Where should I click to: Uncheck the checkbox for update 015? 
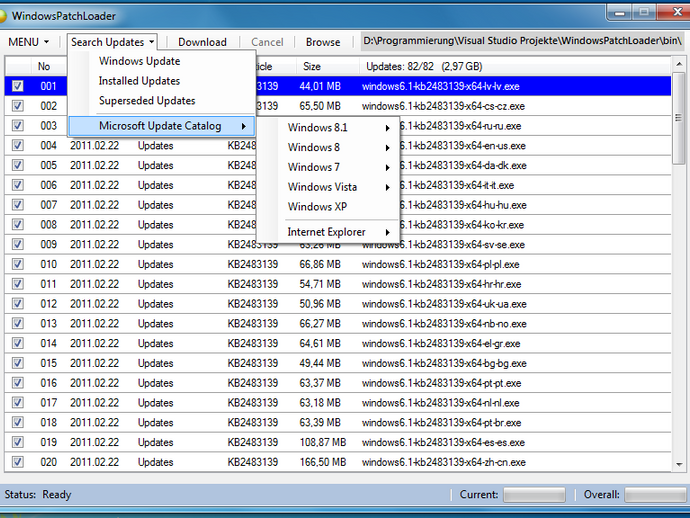pyautogui.click(x=18, y=363)
